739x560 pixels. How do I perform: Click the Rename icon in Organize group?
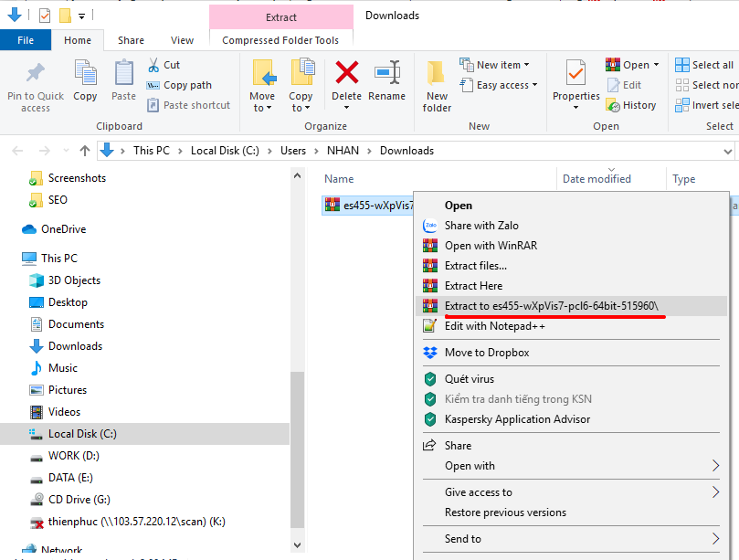click(x=386, y=74)
